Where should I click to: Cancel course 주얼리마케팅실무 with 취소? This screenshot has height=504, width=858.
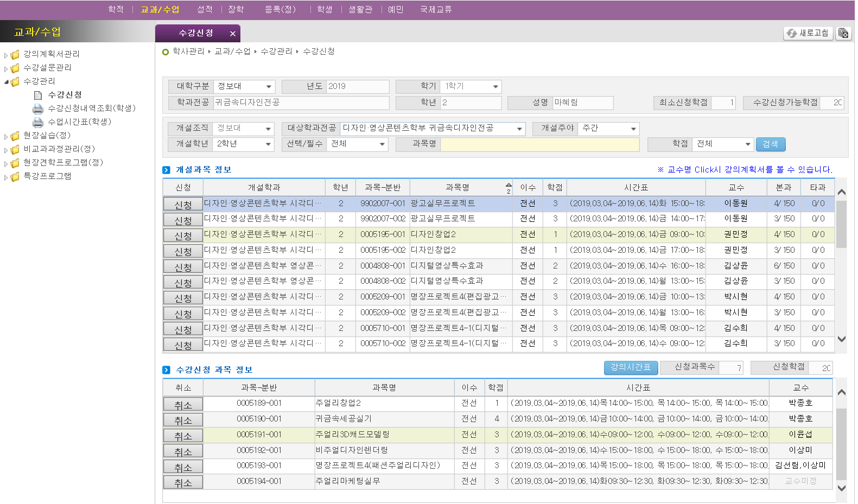183,482
